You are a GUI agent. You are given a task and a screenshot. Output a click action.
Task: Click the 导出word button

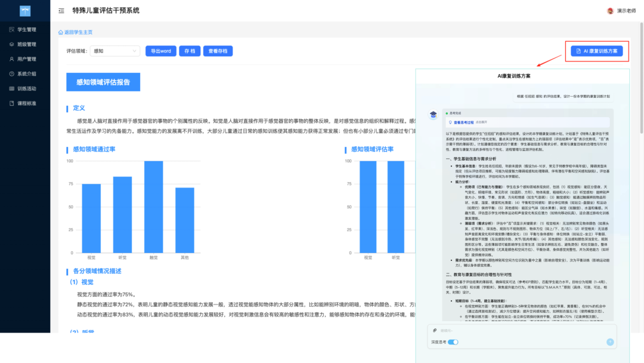tap(160, 51)
